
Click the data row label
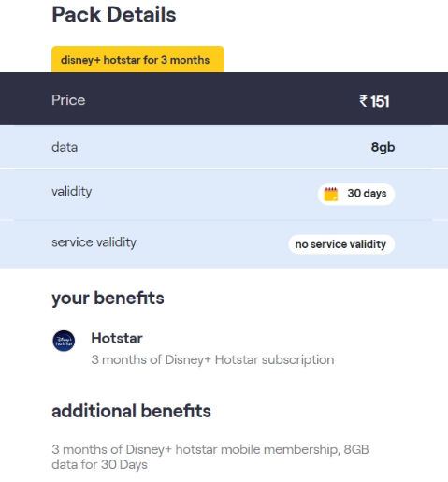pos(65,147)
